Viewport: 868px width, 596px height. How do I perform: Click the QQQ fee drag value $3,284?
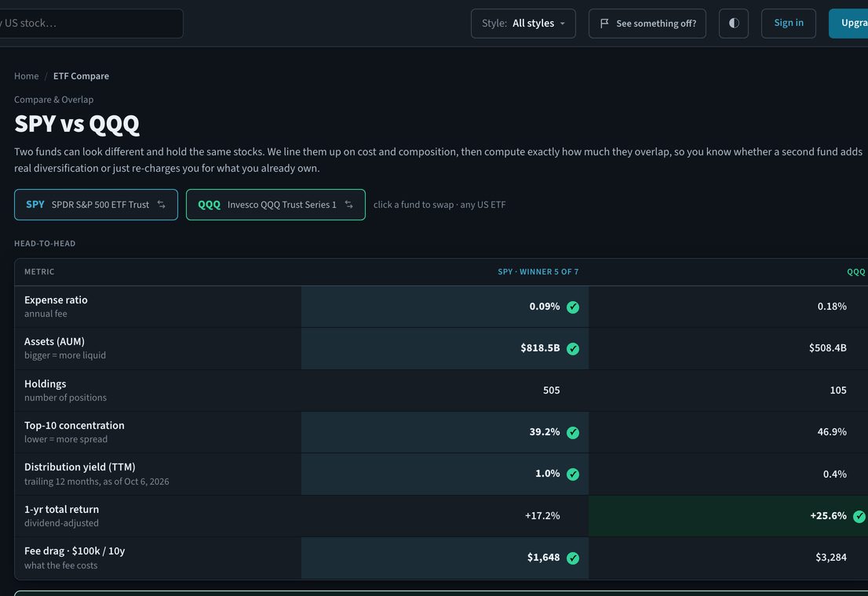click(x=831, y=558)
